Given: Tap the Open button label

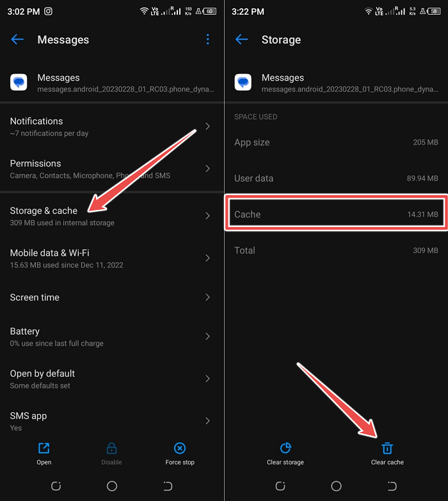Looking at the screenshot, I should click(44, 462).
